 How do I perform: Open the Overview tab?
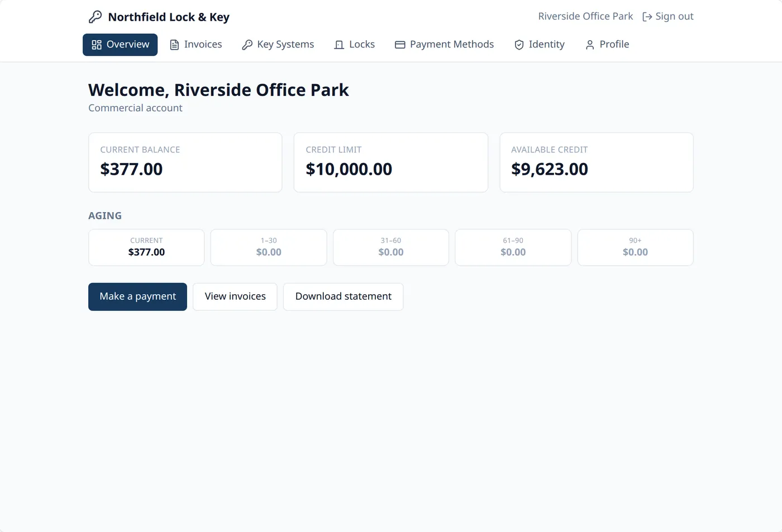(120, 45)
